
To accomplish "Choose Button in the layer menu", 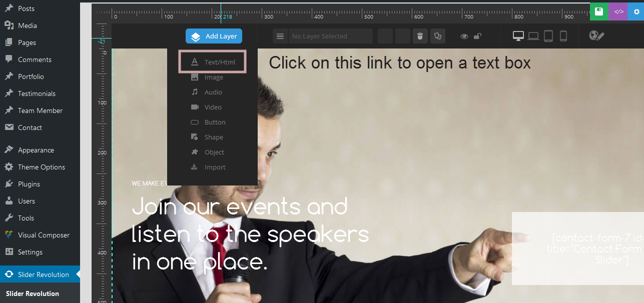I will tap(215, 122).
